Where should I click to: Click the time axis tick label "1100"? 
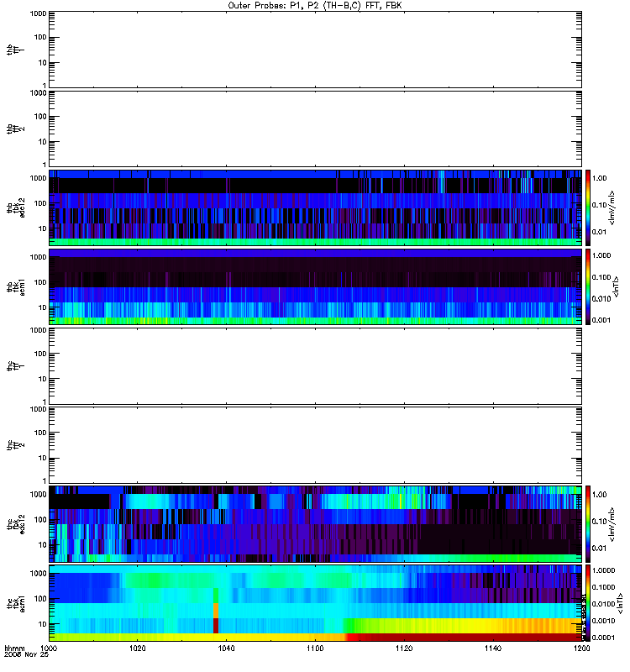coord(315,648)
